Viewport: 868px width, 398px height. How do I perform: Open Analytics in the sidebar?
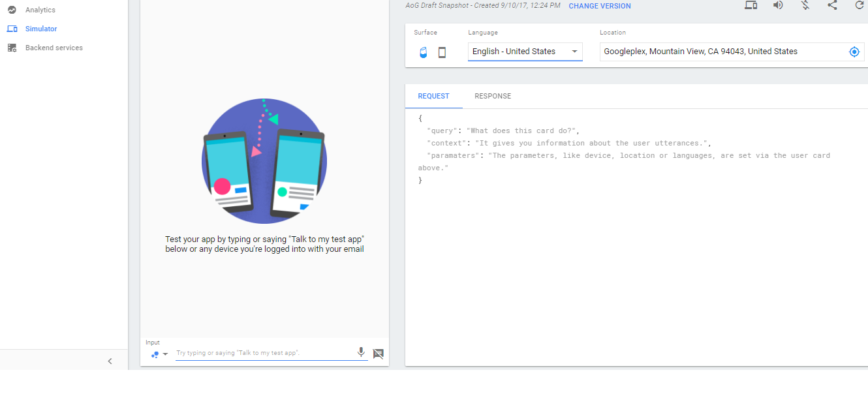tap(40, 10)
